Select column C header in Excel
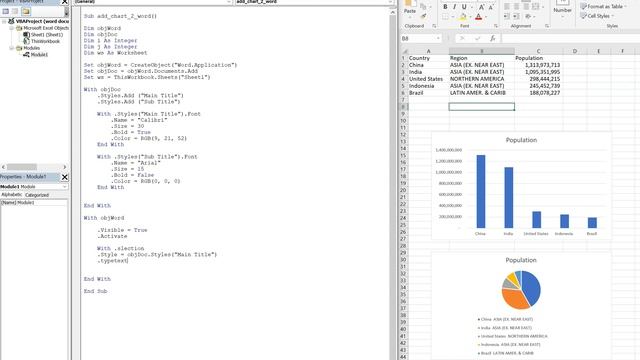Image resolution: width=640 pixels, height=360 pixels. tap(538, 51)
